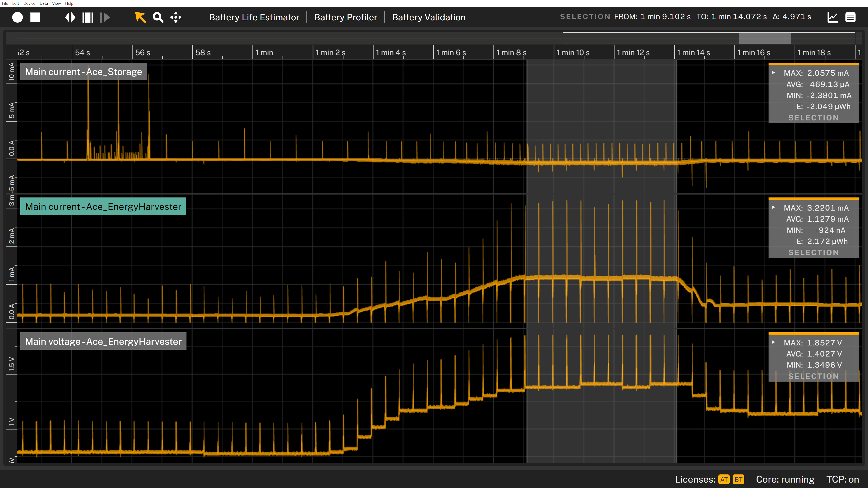
Task: Toggle the Main current Ace_EnergyHarvester channel label
Action: click(103, 206)
